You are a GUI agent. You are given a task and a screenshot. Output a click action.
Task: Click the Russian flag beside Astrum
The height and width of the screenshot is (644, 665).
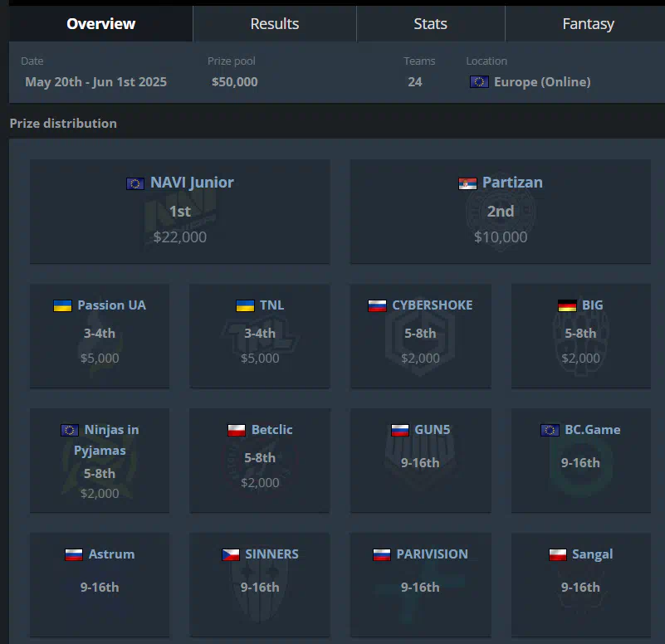click(74, 554)
